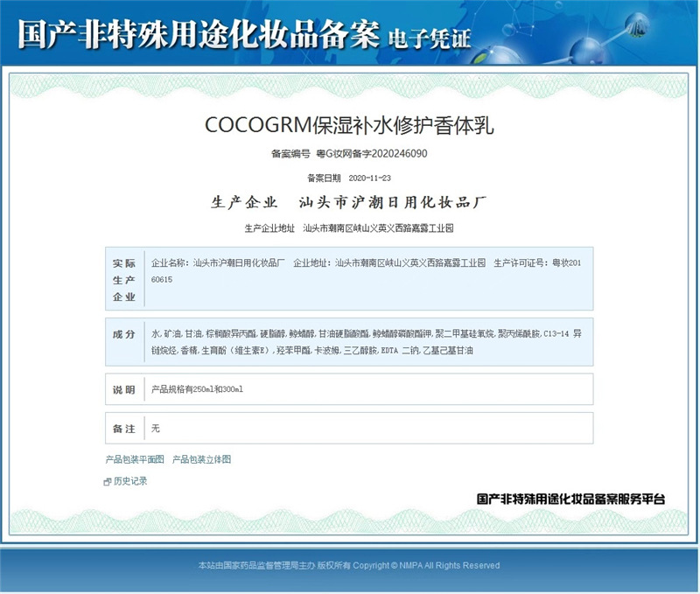This screenshot has height=594, width=700.
Task: Open the 产品包装立体图 packaging 3D view
Action: point(200,458)
